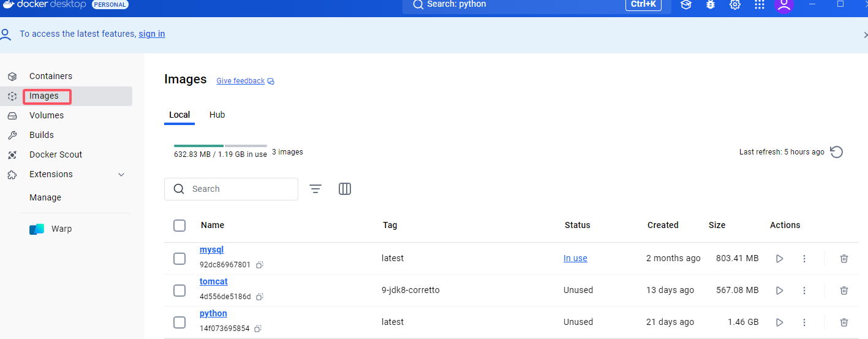The height and width of the screenshot is (339, 868).
Task: Open Docker Desktop settings gear
Action: click(735, 5)
